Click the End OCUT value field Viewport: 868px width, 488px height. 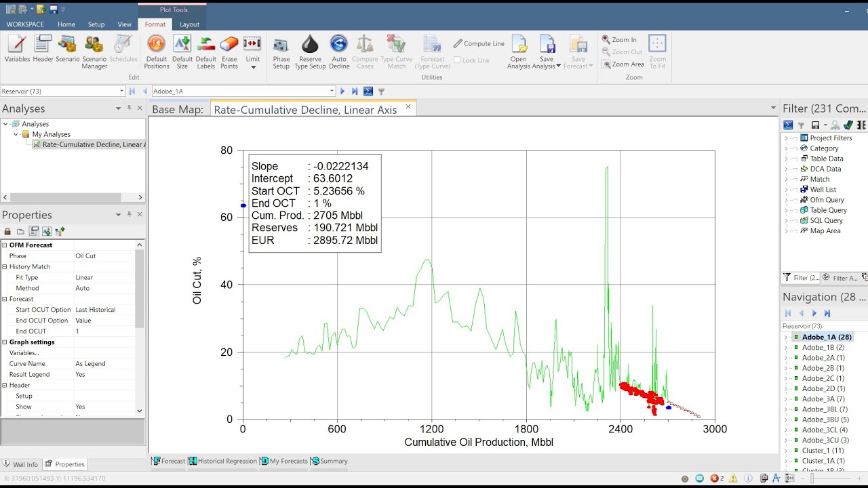click(x=104, y=331)
